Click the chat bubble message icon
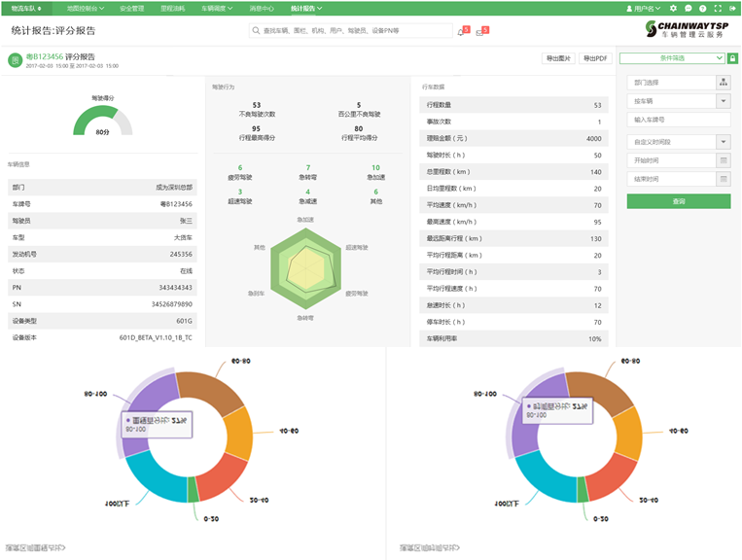The image size is (742, 560). point(689,8)
